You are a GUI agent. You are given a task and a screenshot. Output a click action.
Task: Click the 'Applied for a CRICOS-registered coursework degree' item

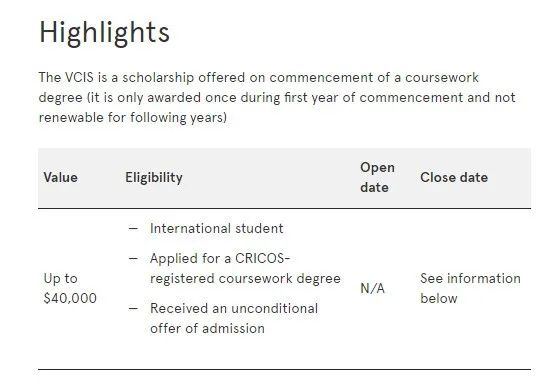pyautogui.click(x=245, y=268)
